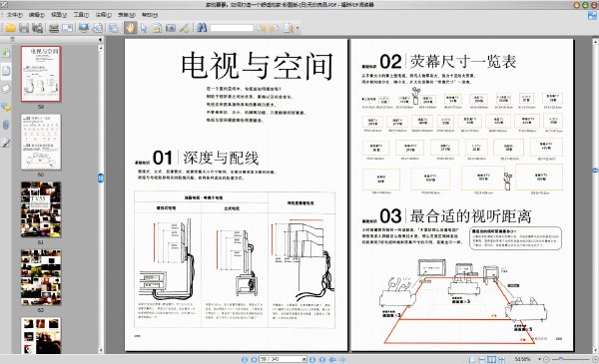Click the previous view back arrow
599x364 pixels.
[x=332, y=359]
